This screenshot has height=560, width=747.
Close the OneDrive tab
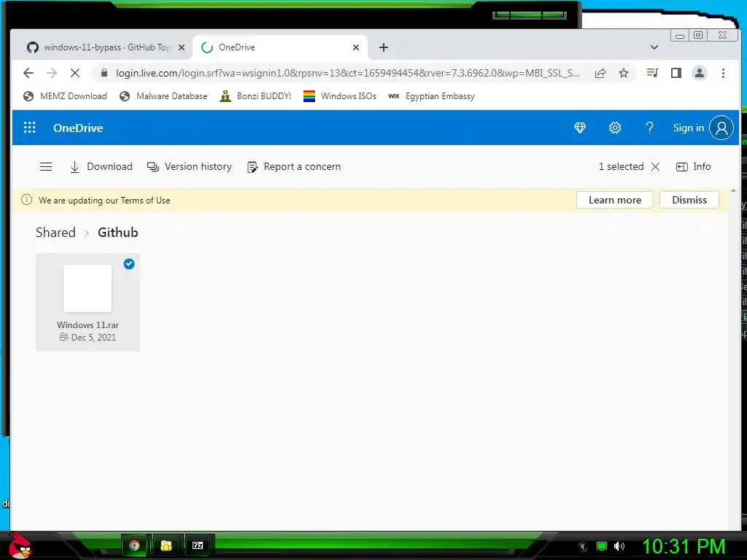click(356, 47)
